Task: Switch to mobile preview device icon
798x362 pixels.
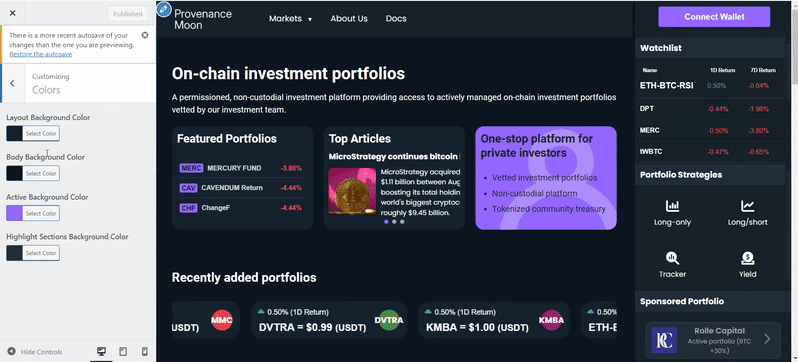Action: tap(145, 352)
